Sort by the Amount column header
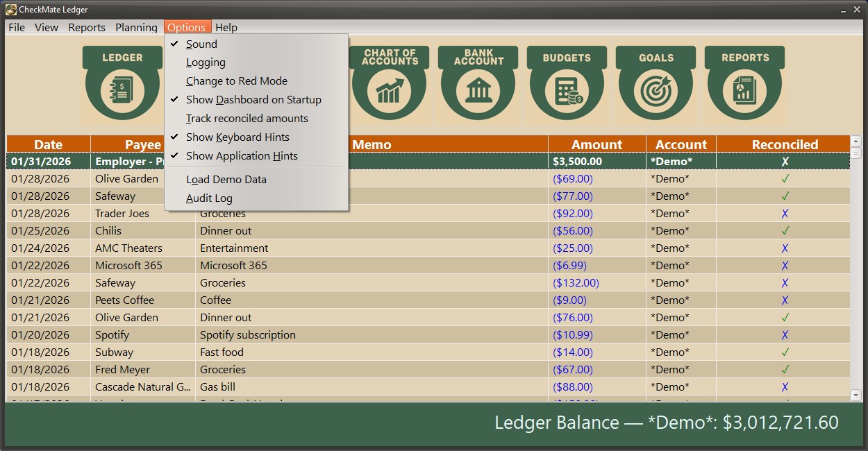 click(597, 144)
